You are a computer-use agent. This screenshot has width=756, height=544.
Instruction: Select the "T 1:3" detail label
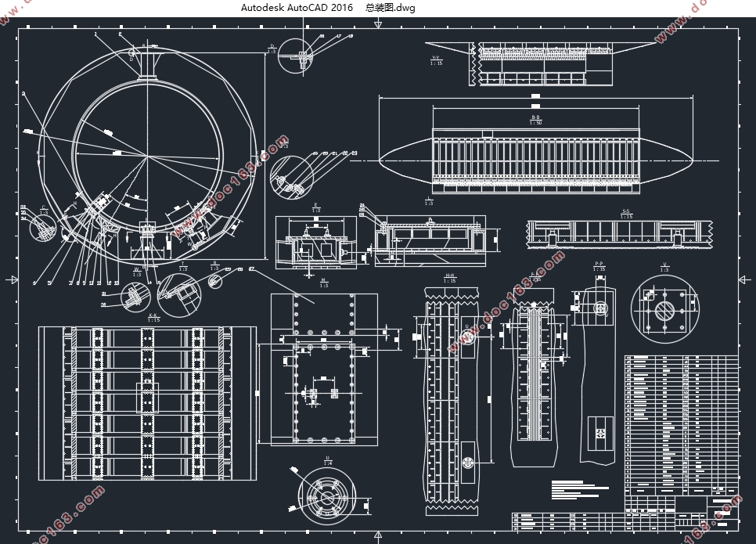click(183, 267)
